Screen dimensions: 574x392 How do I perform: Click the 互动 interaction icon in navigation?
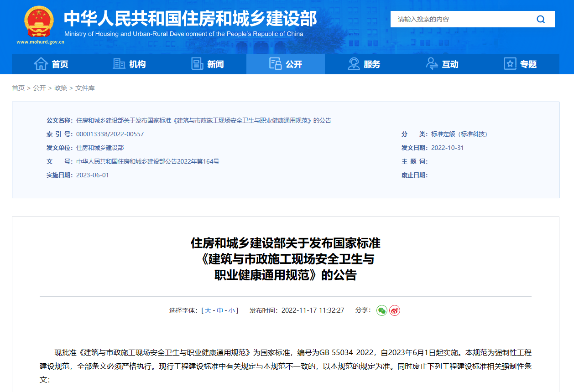tap(431, 64)
